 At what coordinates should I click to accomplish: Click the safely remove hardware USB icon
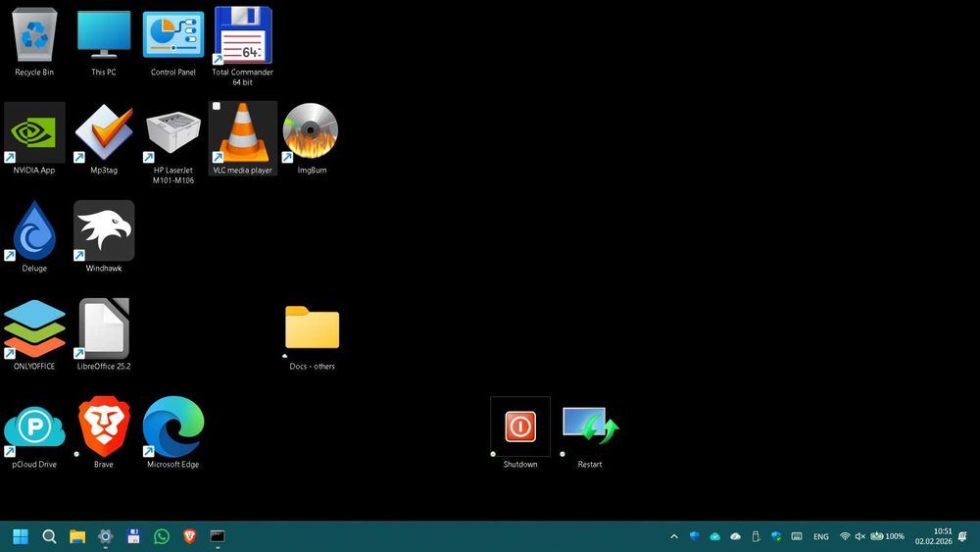pyautogui.click(x=756, y=536)
